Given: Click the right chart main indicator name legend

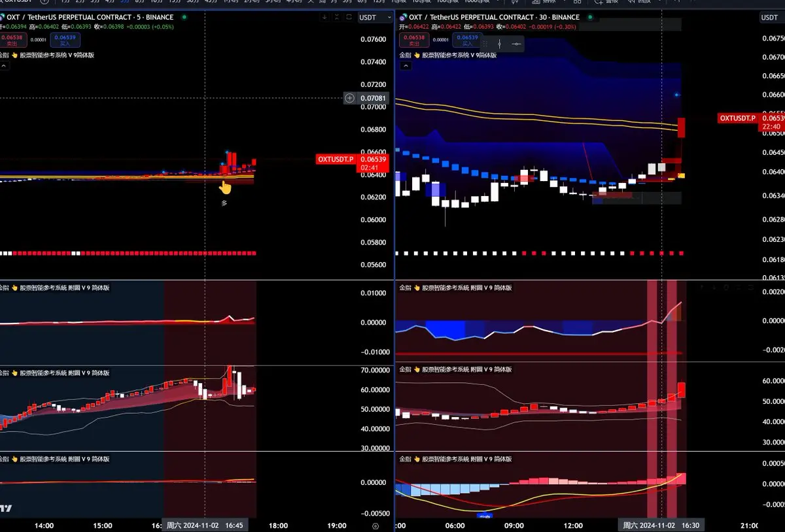Looking at the screenshot, I should tap(448, 56).
